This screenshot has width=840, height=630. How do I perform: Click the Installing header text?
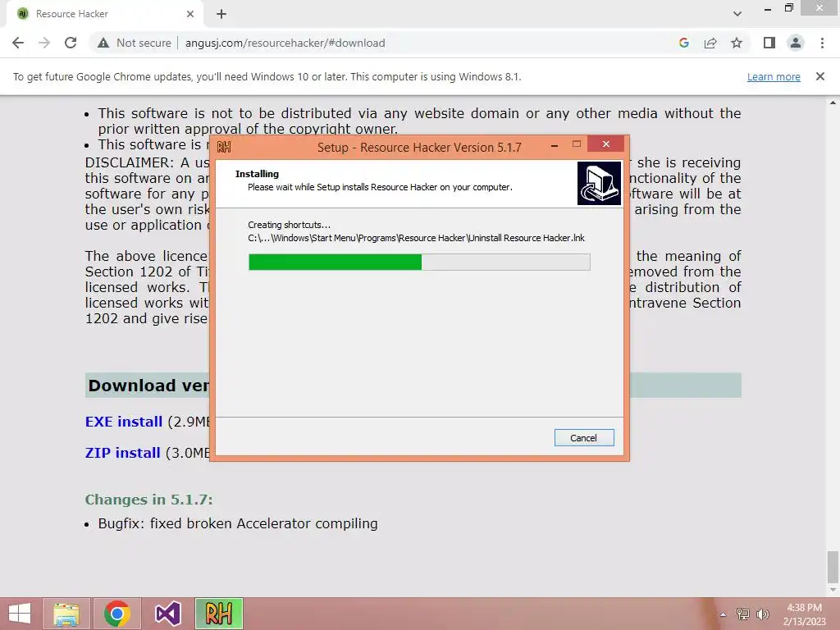click(257, 174)
